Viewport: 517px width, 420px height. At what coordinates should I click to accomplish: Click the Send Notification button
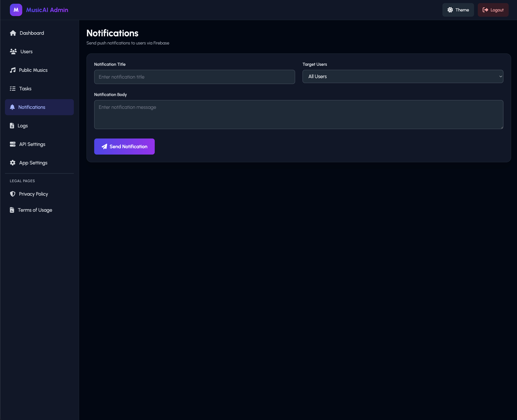click(124, 147)
